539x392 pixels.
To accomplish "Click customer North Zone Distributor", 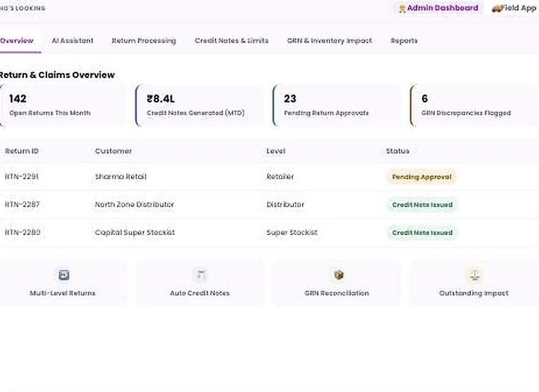I will pos(134,204).
